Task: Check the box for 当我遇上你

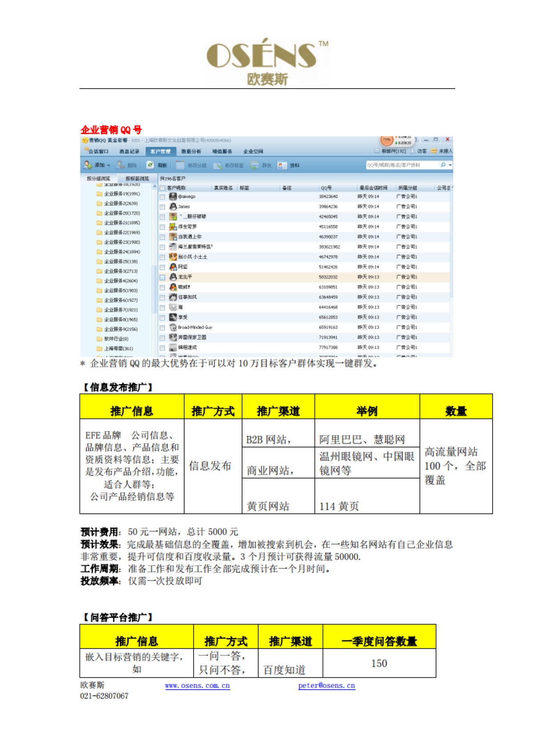Action: (x=162, y=237)
